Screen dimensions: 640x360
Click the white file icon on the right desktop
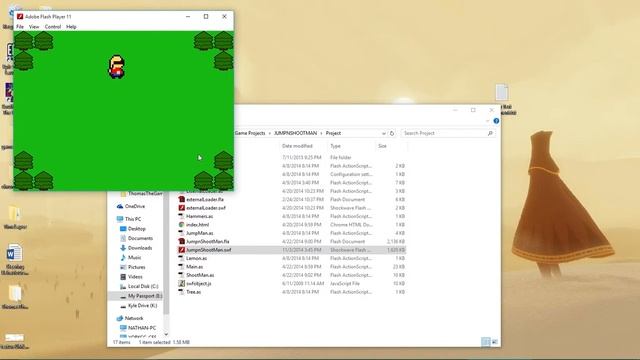[x=502, y=93]
